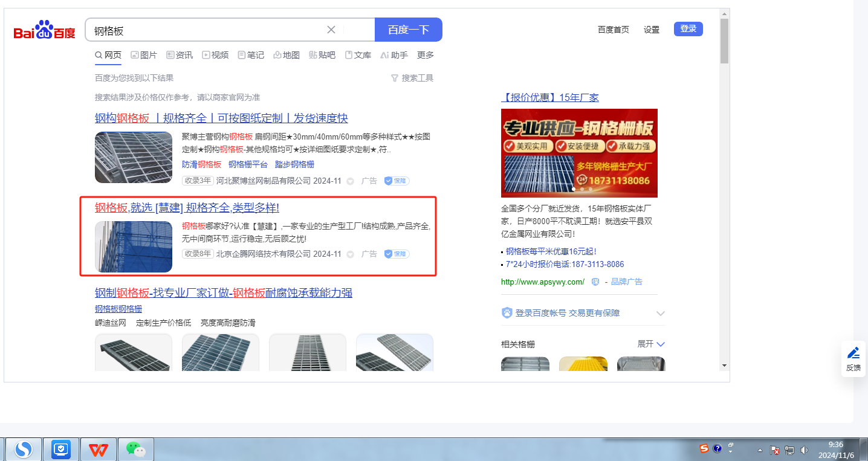
Task: Open the 视频 tab
Action: point(215,55)
